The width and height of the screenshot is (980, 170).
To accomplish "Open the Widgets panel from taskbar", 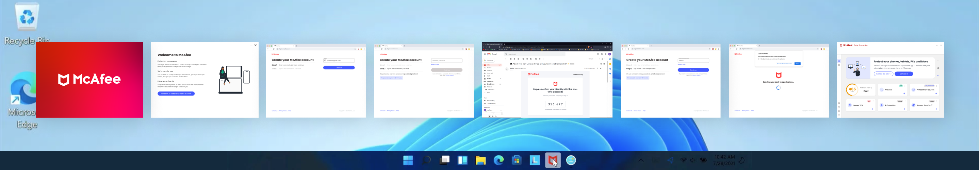I will [x=462, y=160].
